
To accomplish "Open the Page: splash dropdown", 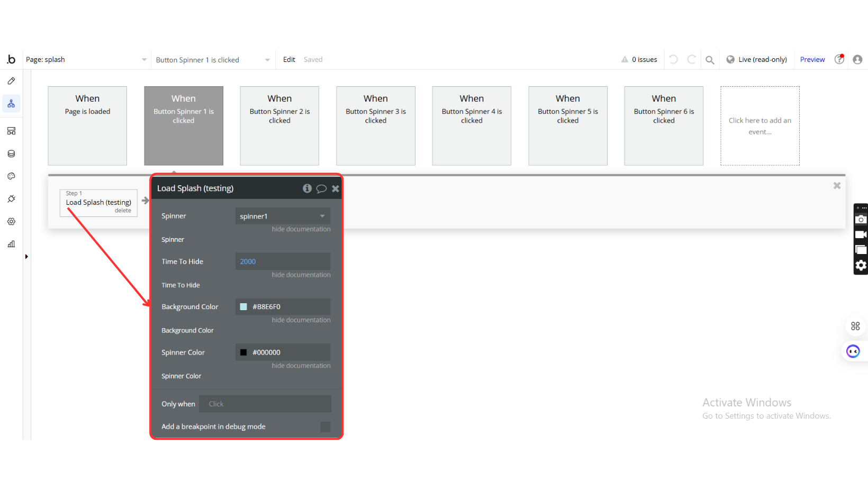I will click(86, 59).
